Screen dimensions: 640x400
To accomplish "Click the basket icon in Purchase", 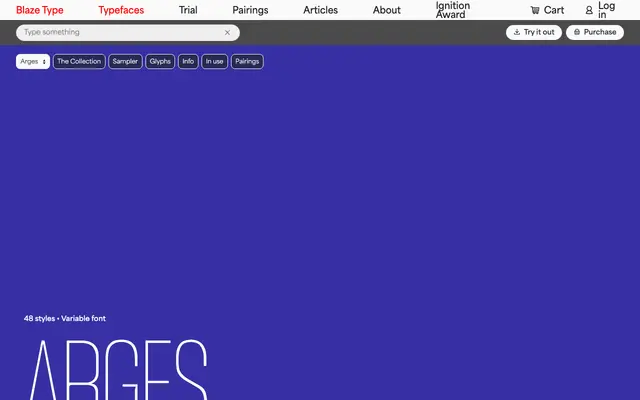I will pos(577,32).
